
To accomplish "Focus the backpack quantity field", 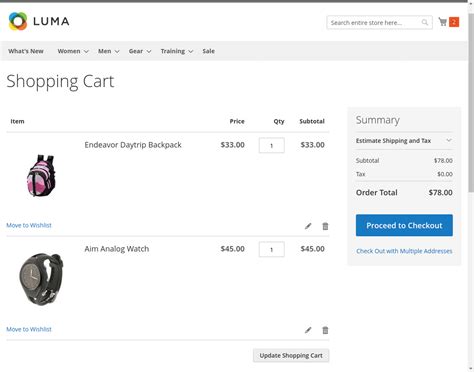I will click(x=272, y=145).
